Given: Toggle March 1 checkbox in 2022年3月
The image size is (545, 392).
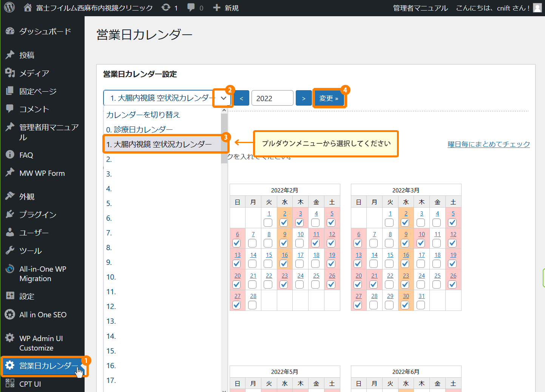Looking at the screenshot, I should 389,223.
